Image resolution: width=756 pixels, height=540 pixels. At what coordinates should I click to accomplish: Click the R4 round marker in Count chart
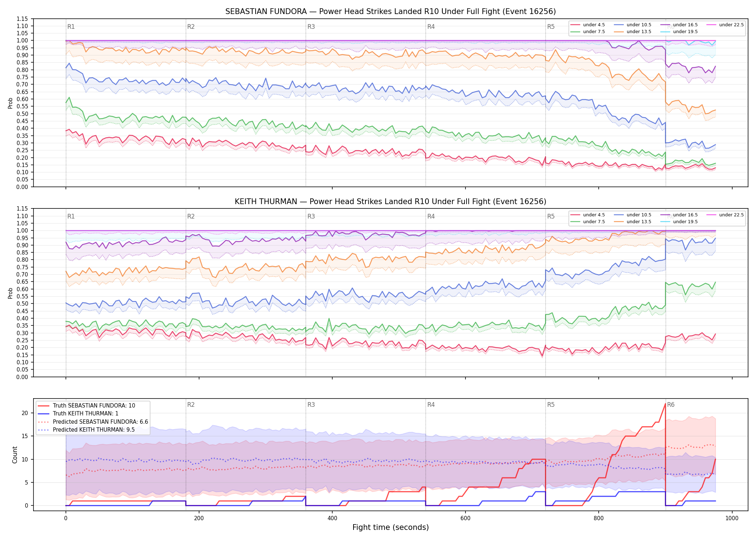[x=431, y=405]
